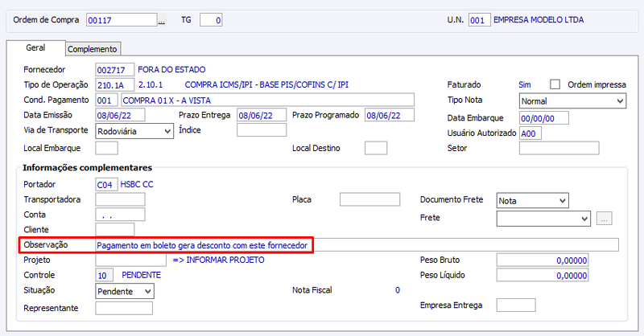
Task: Click the Controle code field
Action: click(105, 275)
